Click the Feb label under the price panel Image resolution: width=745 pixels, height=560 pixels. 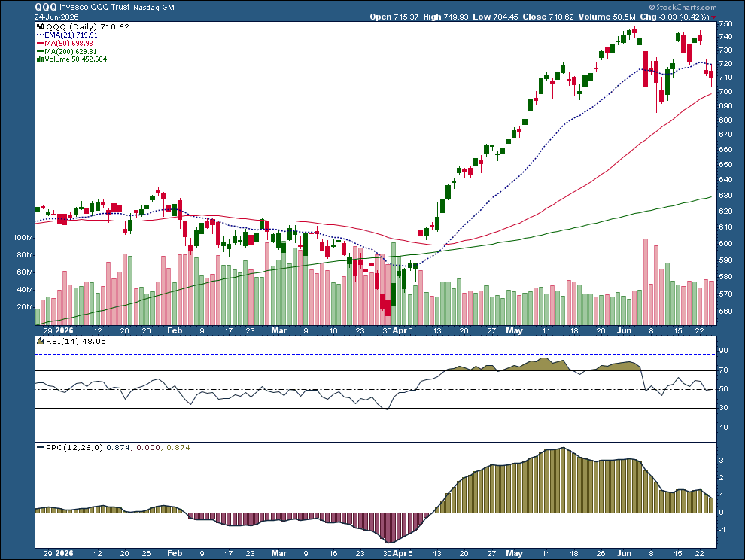(x=175, y=330)
